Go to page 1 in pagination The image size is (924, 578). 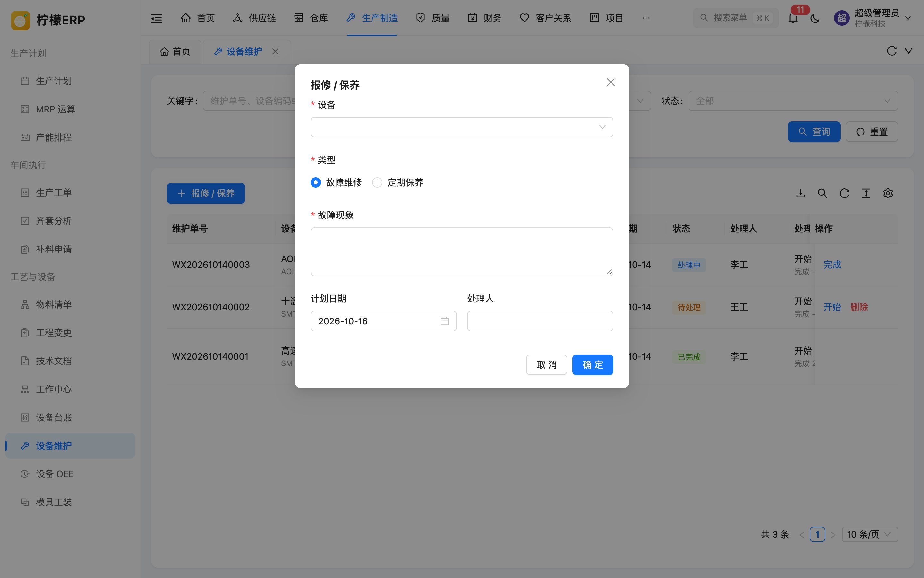click(817, 534)
